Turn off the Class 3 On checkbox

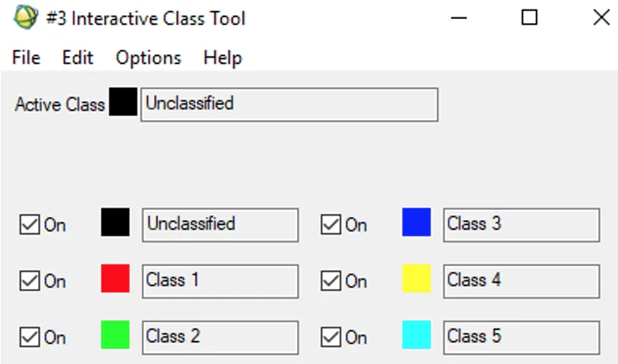[330, 225]
